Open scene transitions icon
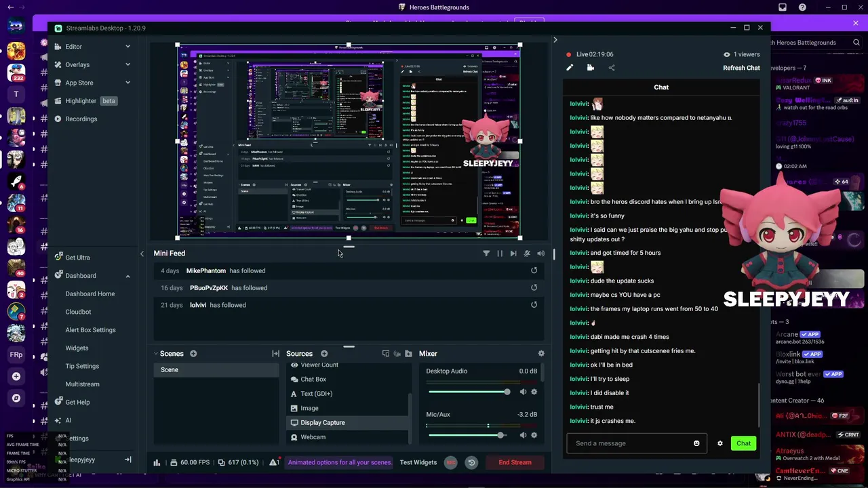This screenshot has height=488, width=868. tap(275, 354)
